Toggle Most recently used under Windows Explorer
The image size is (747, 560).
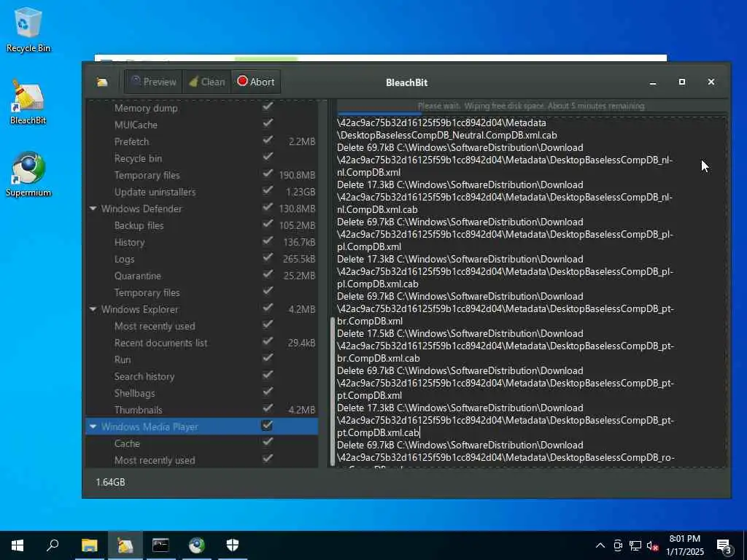coord(267,324)
